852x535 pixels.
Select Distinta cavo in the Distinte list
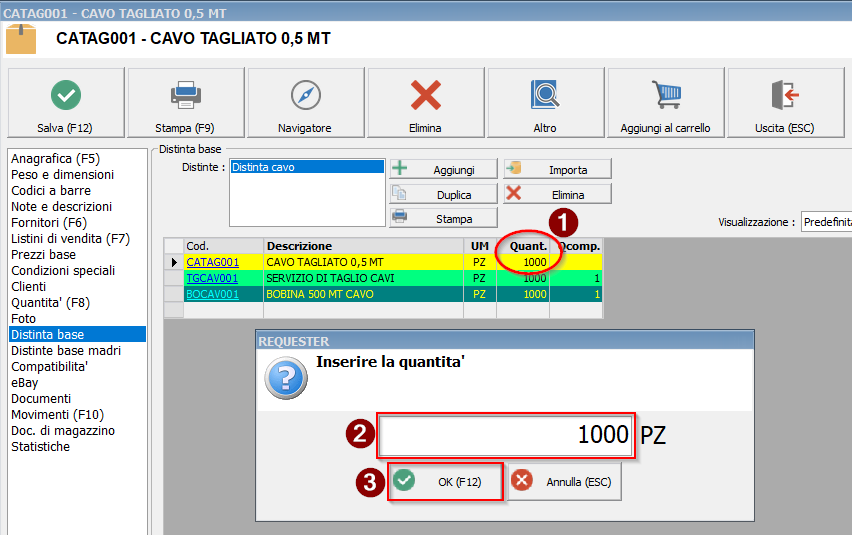[306, 168]
